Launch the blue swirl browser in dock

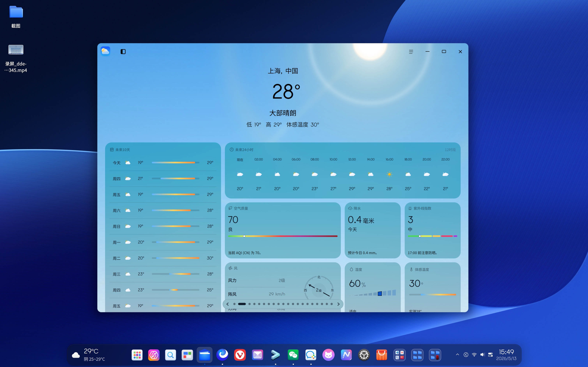coord(222,355)
